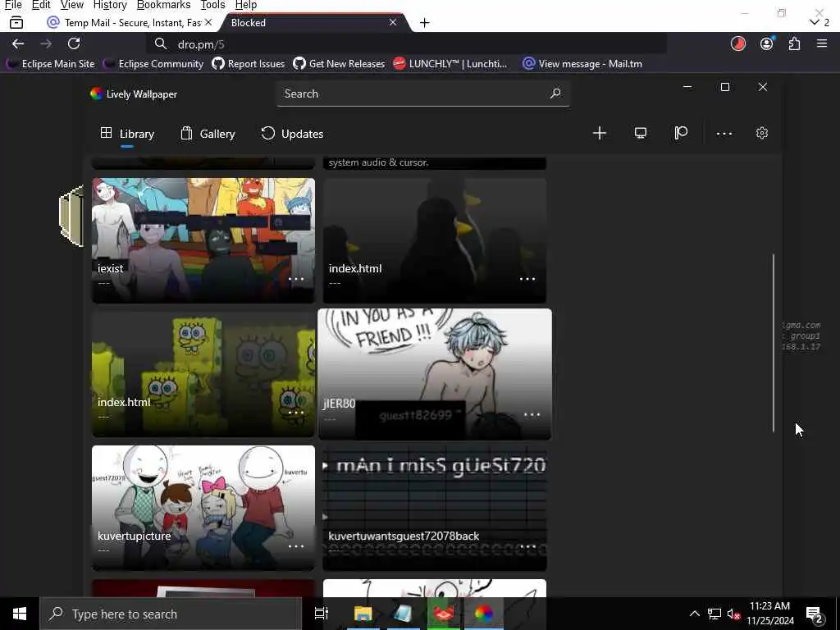Click the add wallpaper plus icon
The height and width of the screenshot is (630, 840).
pos(600,134)
